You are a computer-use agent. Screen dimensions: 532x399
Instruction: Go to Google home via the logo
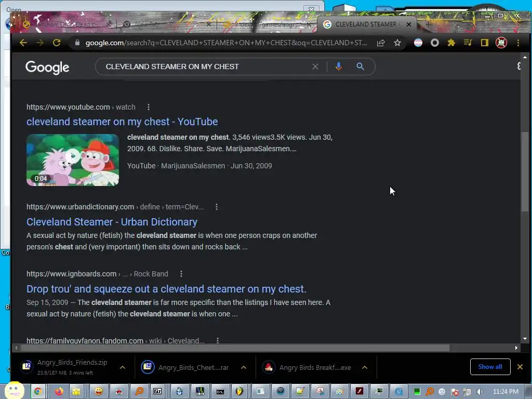tap(47, 68)
